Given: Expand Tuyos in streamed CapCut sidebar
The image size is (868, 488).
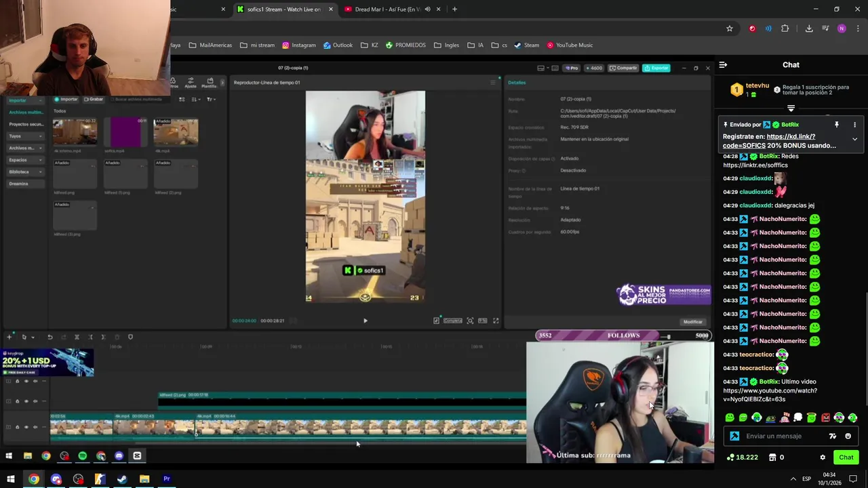Looking at the screenshot, I should (25, 136).
